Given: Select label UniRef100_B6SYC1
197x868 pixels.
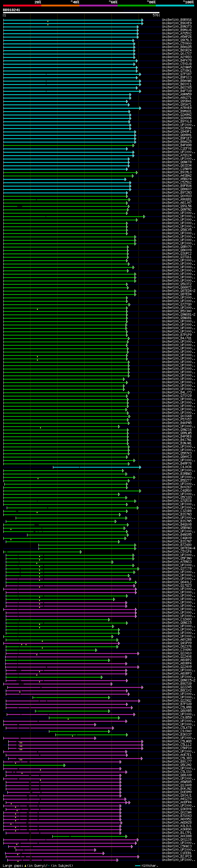Looking at the screenshot, I should click(177, 84).
